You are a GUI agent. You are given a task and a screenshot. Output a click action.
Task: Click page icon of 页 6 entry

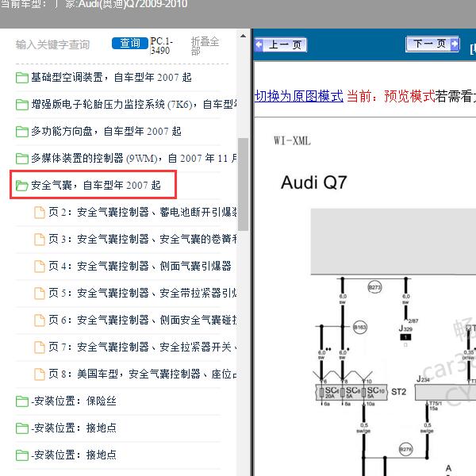pos(40,320)
